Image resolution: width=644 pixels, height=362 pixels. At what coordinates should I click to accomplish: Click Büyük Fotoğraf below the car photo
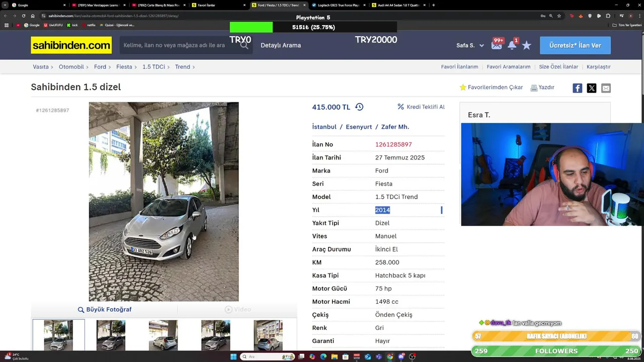point(105,309)
